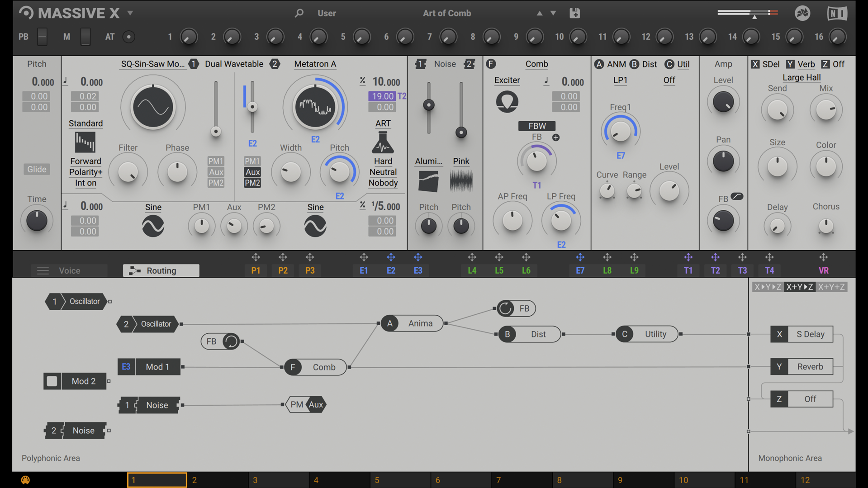Open the Dual Wavetable label dropdown
This screenshot has height=488, width=868.
[x=234, y=64]
